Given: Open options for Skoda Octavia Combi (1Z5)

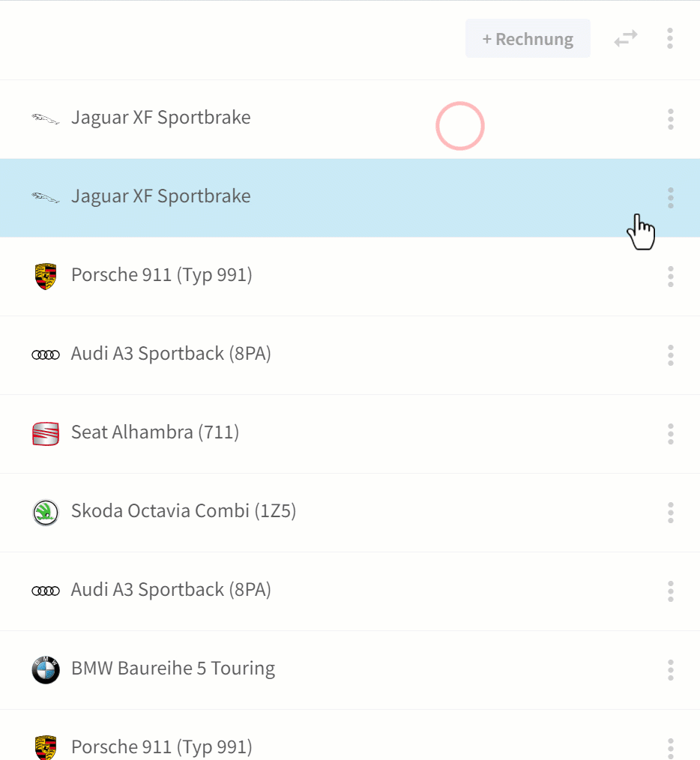Looking at the screenshot, I should click(671, 513).
